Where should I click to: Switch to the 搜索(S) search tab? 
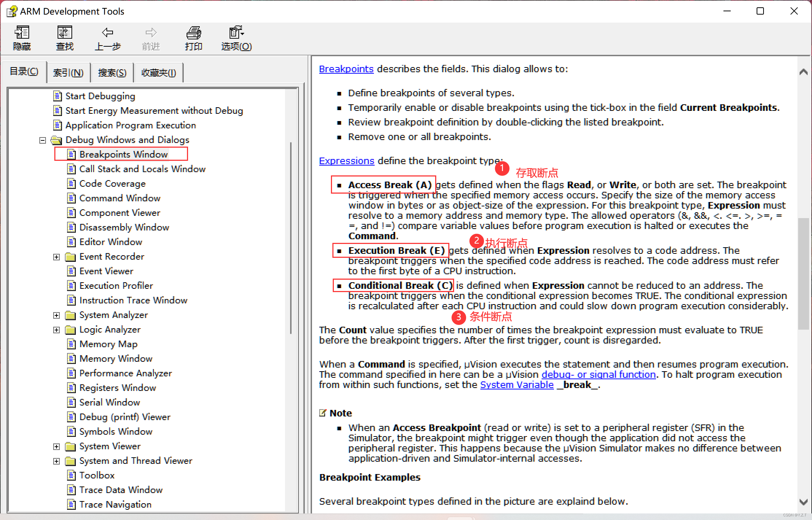coord(112,73)
